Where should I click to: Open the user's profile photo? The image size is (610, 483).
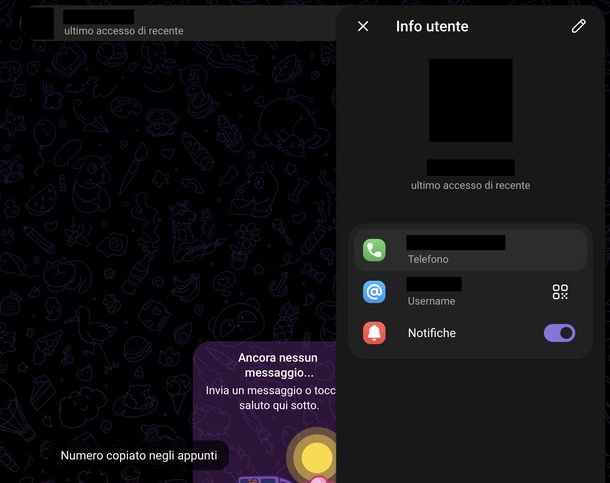point(470,100)
